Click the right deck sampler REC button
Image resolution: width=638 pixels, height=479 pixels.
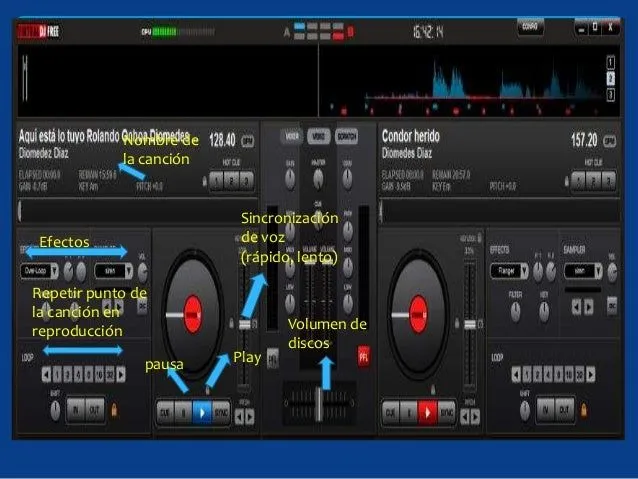612,306
